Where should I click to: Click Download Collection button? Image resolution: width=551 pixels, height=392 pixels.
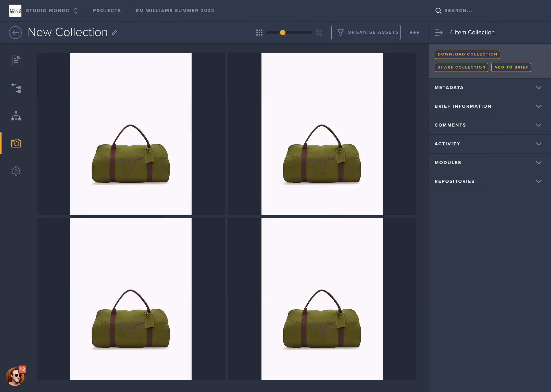tap(467, 54)
